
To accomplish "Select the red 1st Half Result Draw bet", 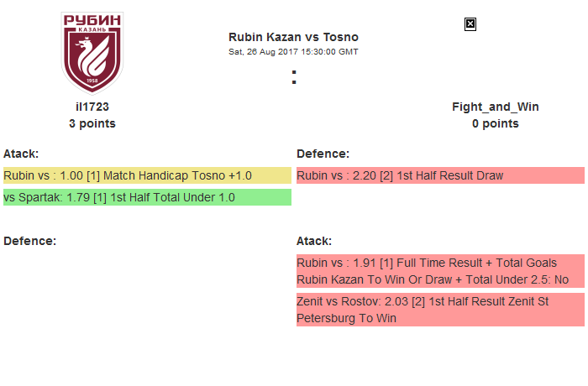I will pyautogui.click(x=439, y=175).
